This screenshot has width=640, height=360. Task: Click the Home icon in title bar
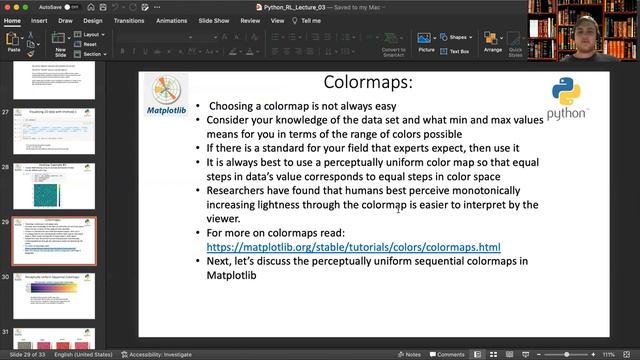tap(91, 7)
